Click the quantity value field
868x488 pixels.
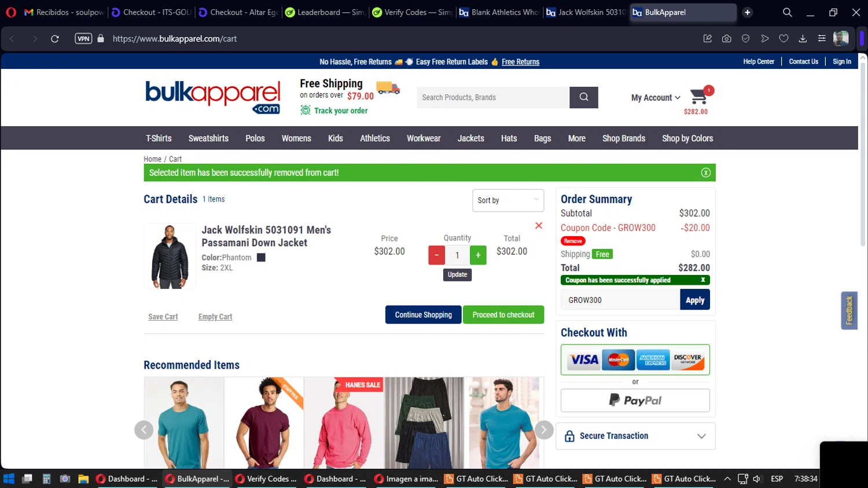(457, 255)
